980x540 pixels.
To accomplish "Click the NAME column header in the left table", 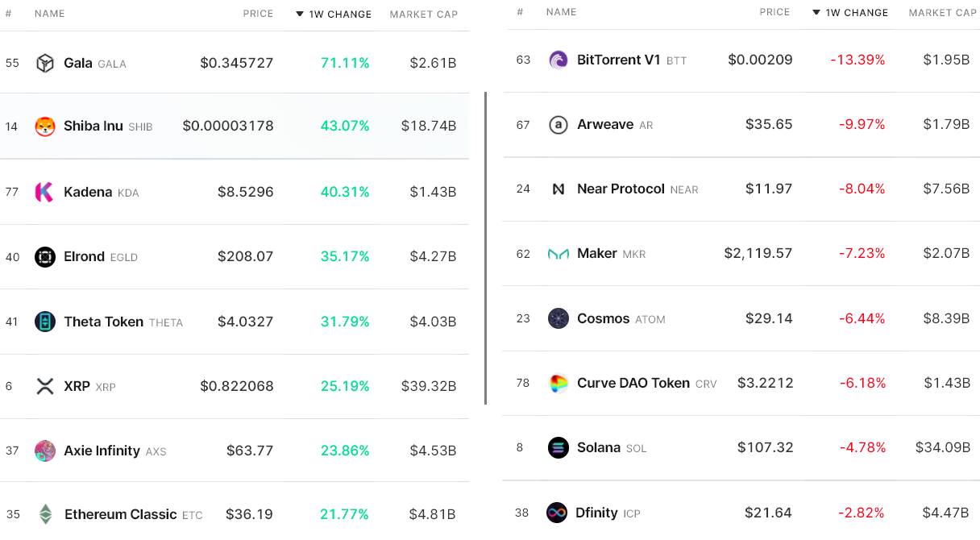I will click(x=50, y=14).
